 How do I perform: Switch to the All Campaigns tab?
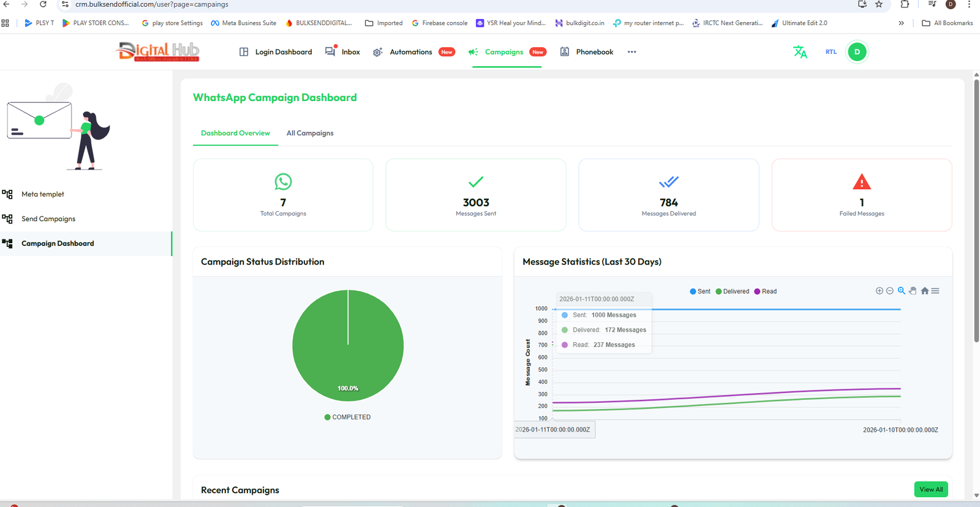coord(310,133)
